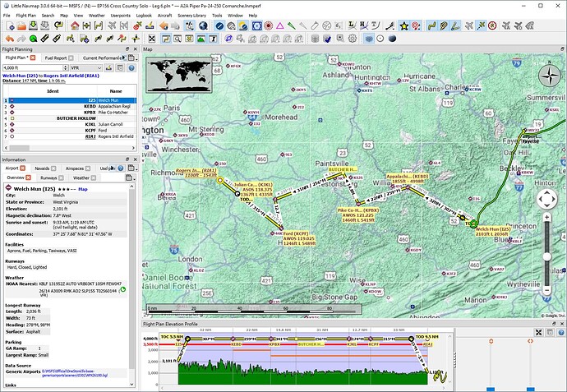Toggle the sun and cloud weather button

pos(243,25)
